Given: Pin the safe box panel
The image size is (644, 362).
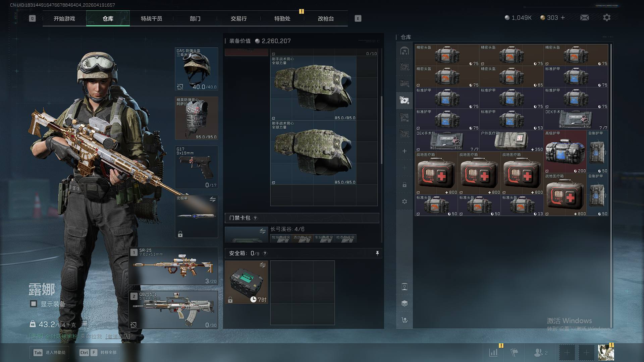Looking at the screenshot, I should 377,253.
